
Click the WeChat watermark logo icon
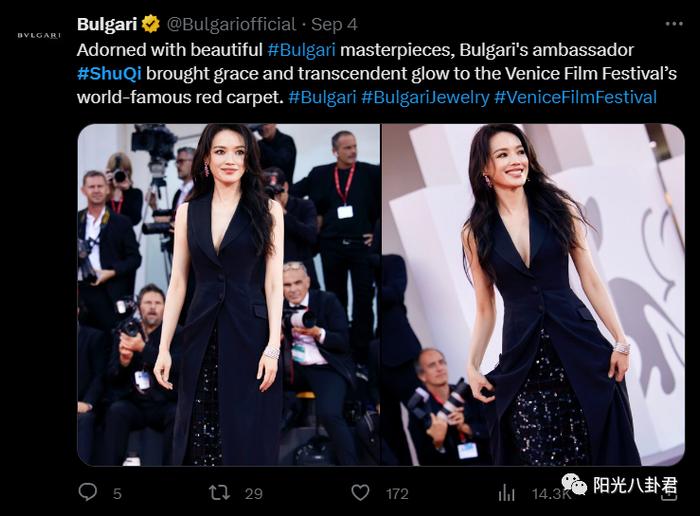point(574,484)
